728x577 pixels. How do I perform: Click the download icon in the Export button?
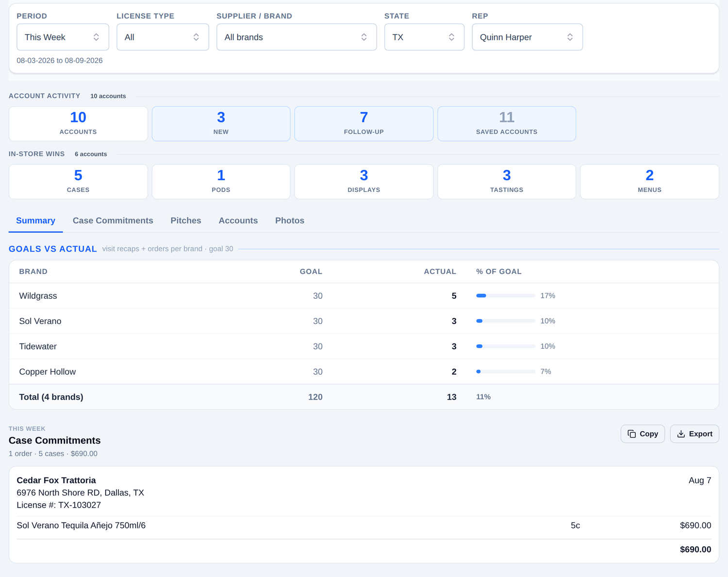click(x=681, y=434)
